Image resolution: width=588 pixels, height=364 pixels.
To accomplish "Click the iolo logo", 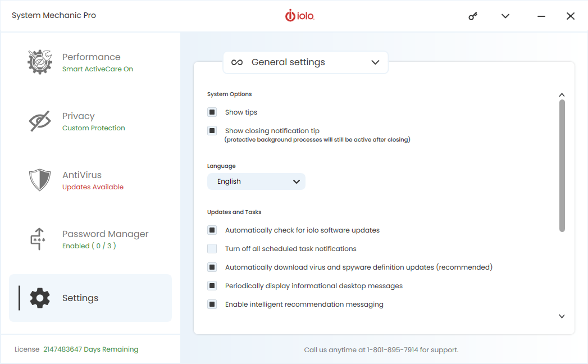I will [x=300, y=15].
